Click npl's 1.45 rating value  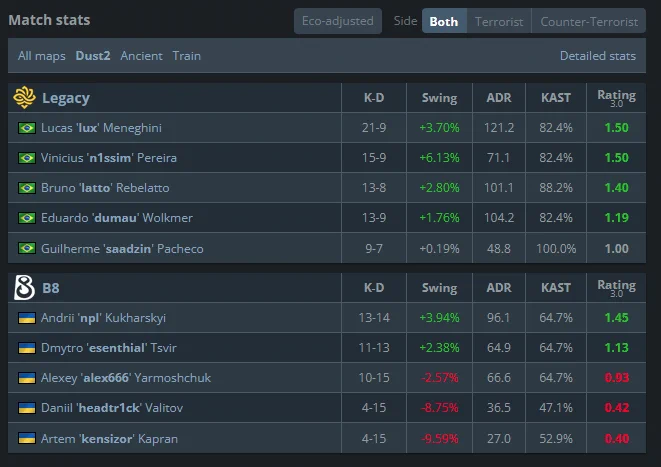616,318
